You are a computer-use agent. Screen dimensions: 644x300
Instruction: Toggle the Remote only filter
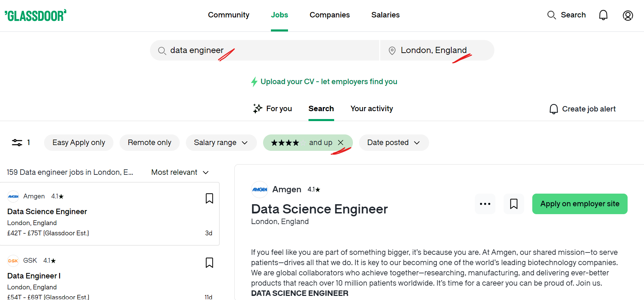[x=149, y=143]
